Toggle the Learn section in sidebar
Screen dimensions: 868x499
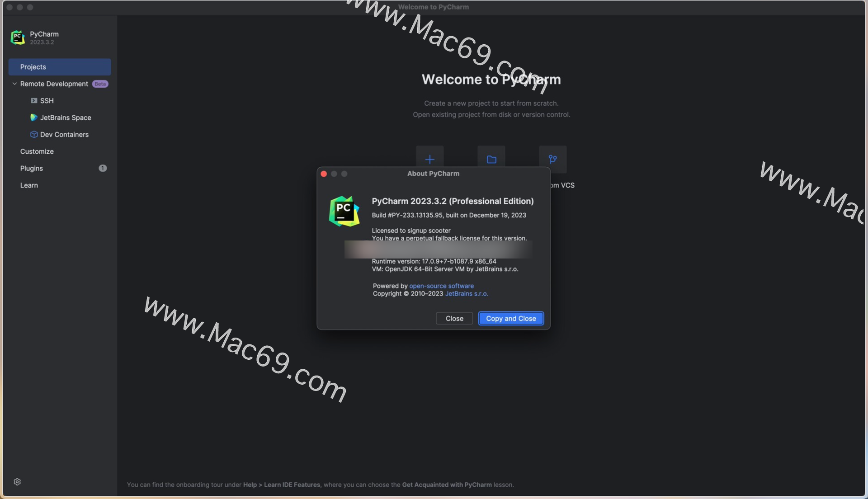pyautogui.click(x=28, y=185)
